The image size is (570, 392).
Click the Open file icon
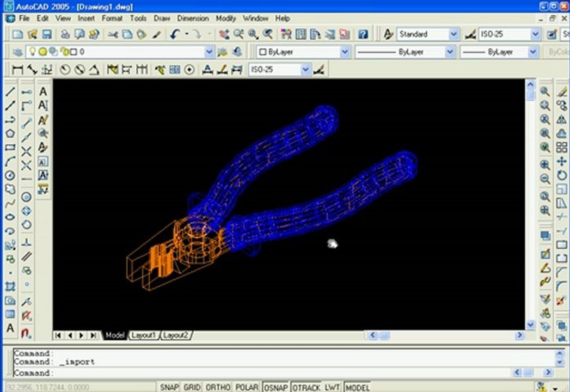coord(32,34)
